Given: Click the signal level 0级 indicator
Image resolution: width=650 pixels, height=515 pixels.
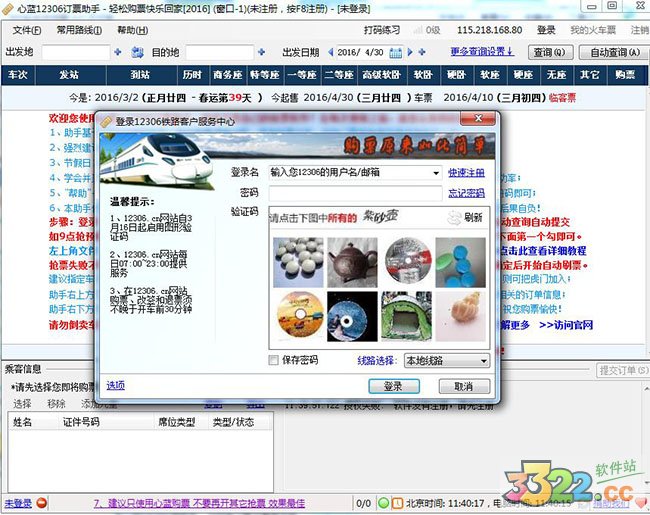Looking at the screenshot, I should (427, 30).
